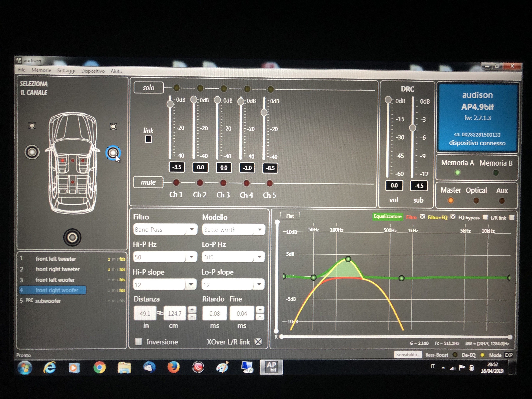Viewport: 532px width, 399px height.
Task: Click the Distanza cm field 124.7
Action: (175, 313)
